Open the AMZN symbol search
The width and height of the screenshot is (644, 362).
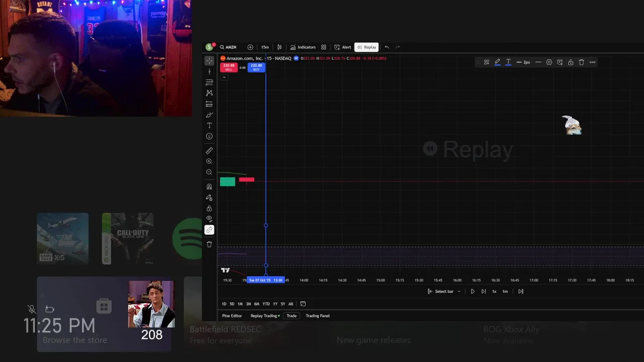click(x=228, y=47)
